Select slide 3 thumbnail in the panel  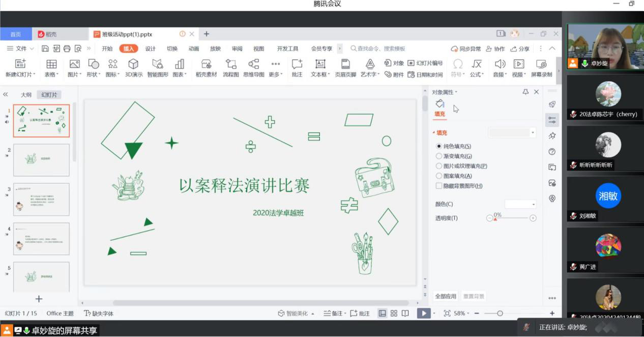(41, 200)
